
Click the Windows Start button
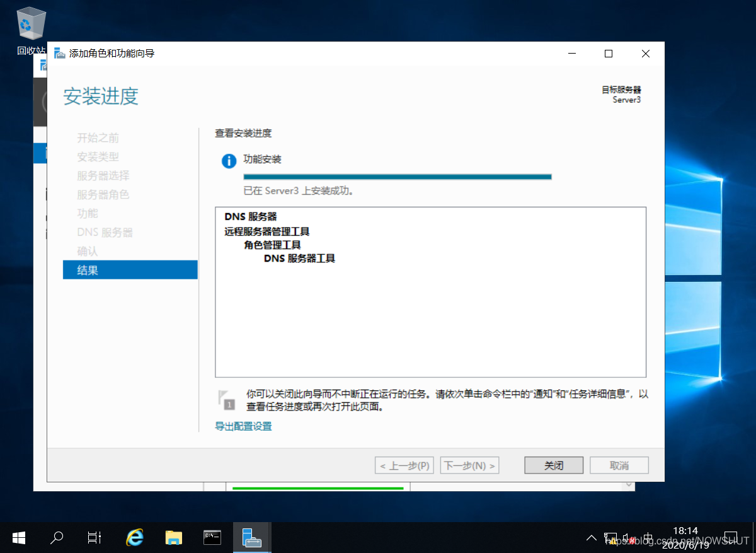(18, 537)
